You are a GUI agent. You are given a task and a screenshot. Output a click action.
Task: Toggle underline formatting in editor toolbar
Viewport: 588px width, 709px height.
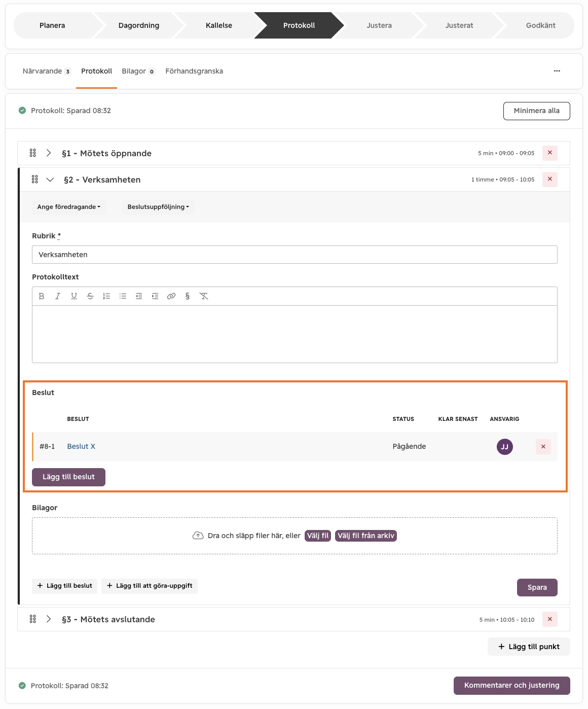click(x=74, y=296)
